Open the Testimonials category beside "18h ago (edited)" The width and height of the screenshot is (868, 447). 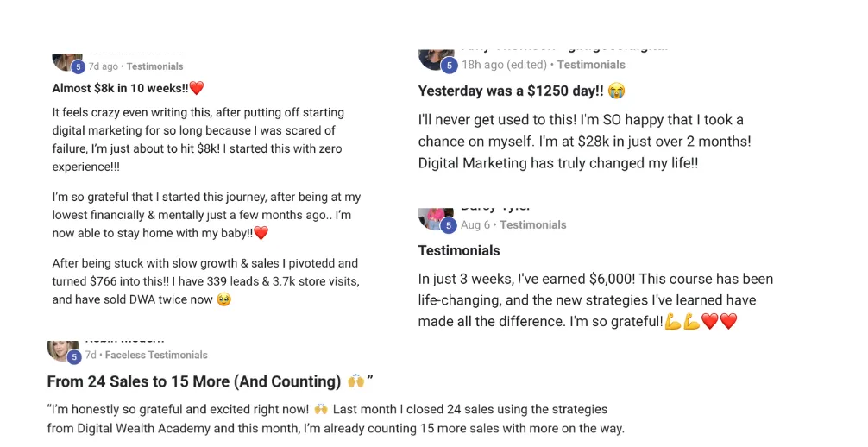click(590, 65)
